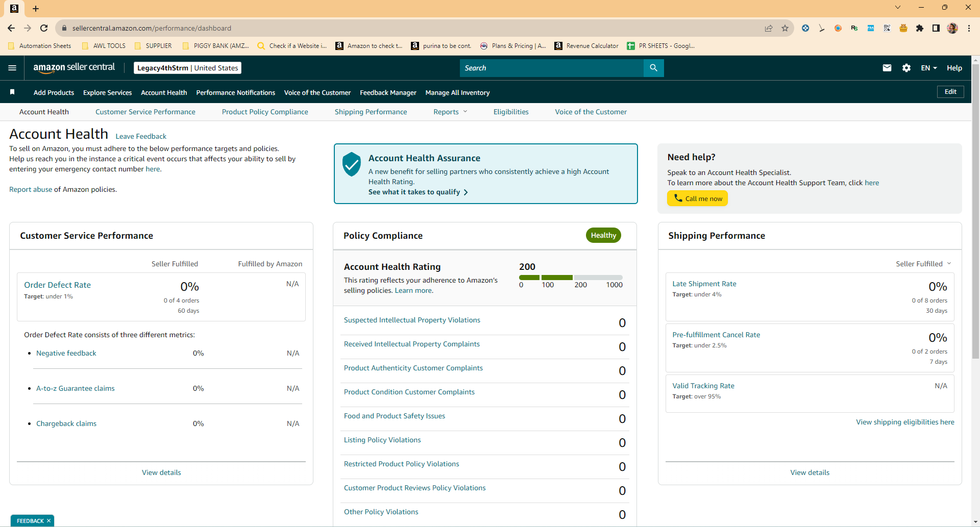Click the Report abuse link
Viewport: 980px width, 527px height.
[31, 189]
